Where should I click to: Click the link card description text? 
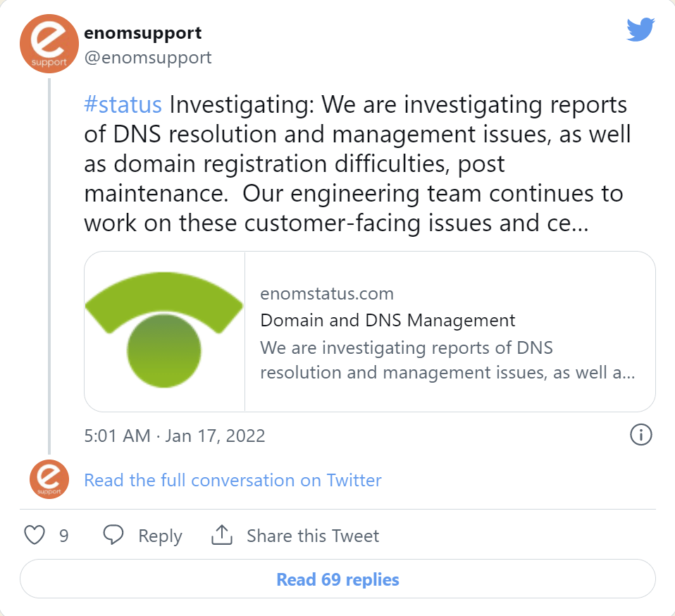click(x=447, y=359)
